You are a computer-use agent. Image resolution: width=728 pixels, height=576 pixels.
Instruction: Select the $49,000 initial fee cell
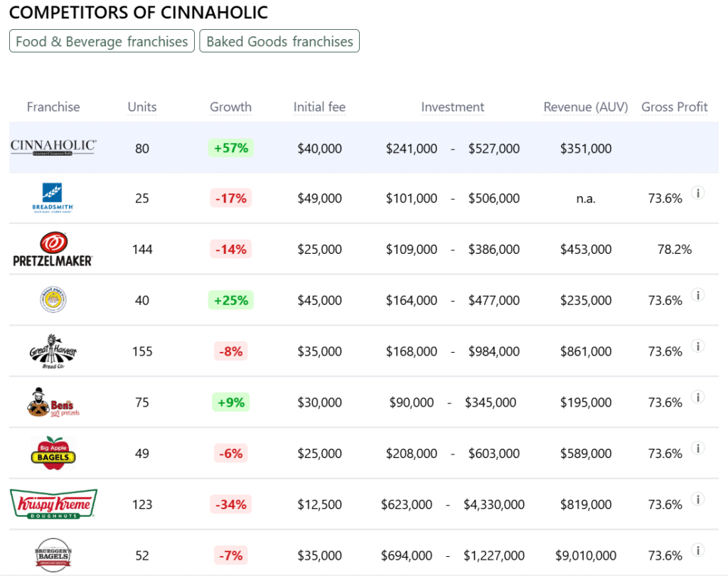[319, 198]
